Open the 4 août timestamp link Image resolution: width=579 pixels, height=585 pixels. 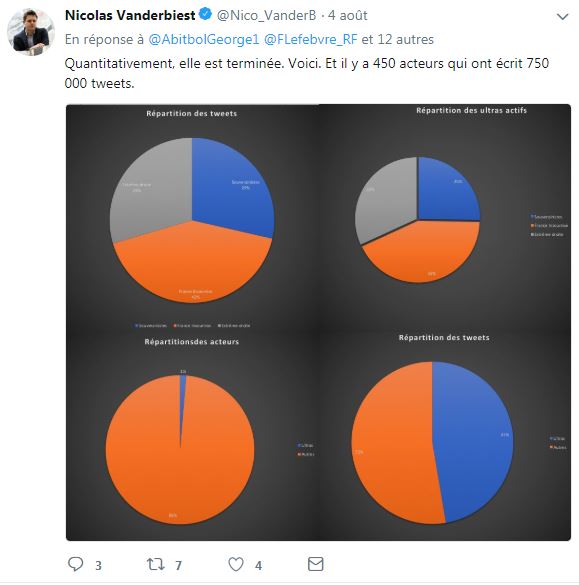coord(348,15)
